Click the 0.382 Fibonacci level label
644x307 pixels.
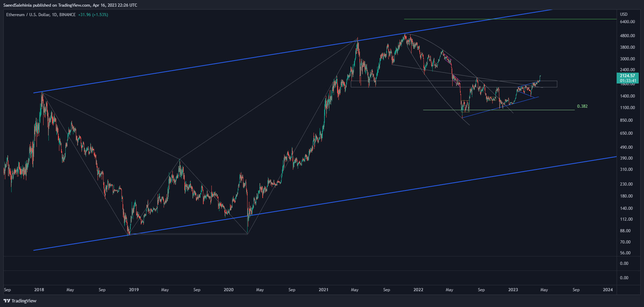[582, 106]
